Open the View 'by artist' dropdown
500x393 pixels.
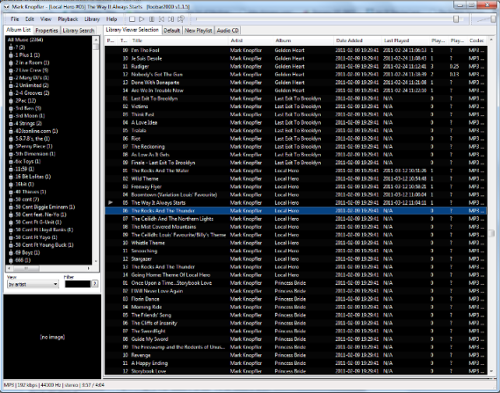[33, 284]
